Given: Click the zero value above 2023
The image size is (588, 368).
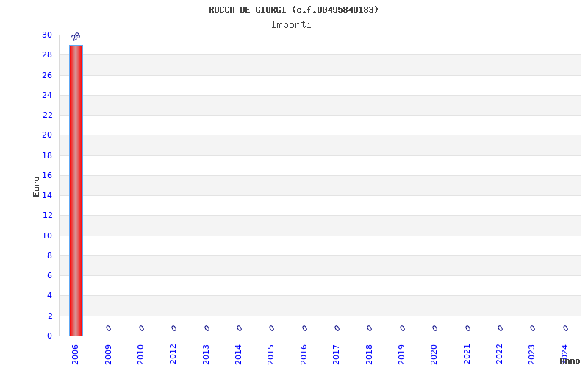Looking at the screenshot, I should point(532,328).
